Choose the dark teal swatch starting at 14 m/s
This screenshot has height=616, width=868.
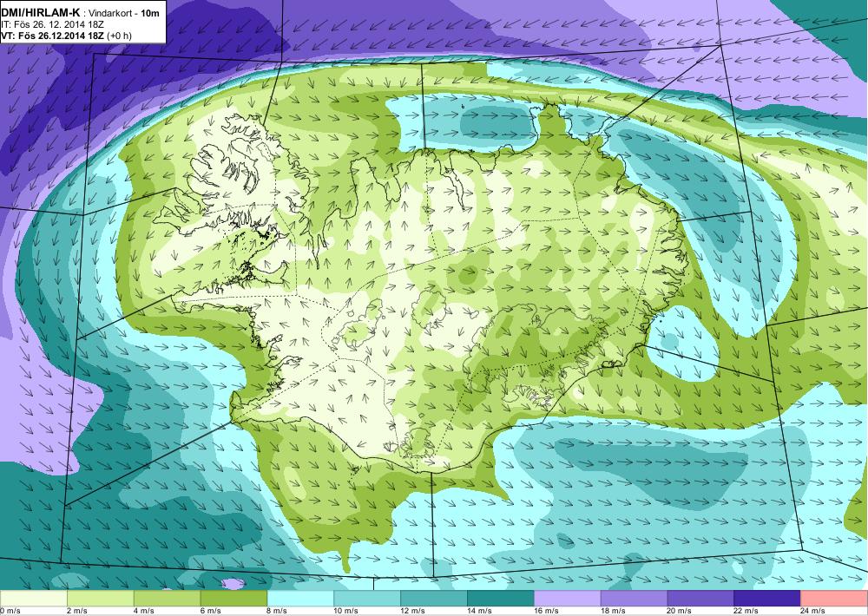point(501,599)
